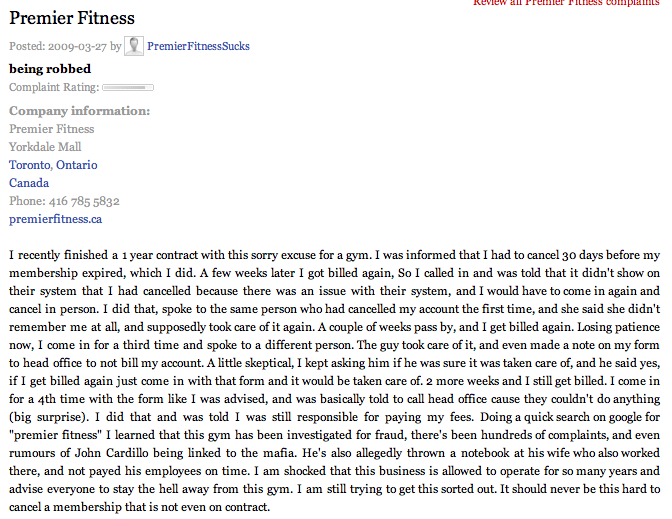This screenshot has width=672, height=519.
Task: Click the 'being robbed' complaint title
Action: tap(50, 69)
